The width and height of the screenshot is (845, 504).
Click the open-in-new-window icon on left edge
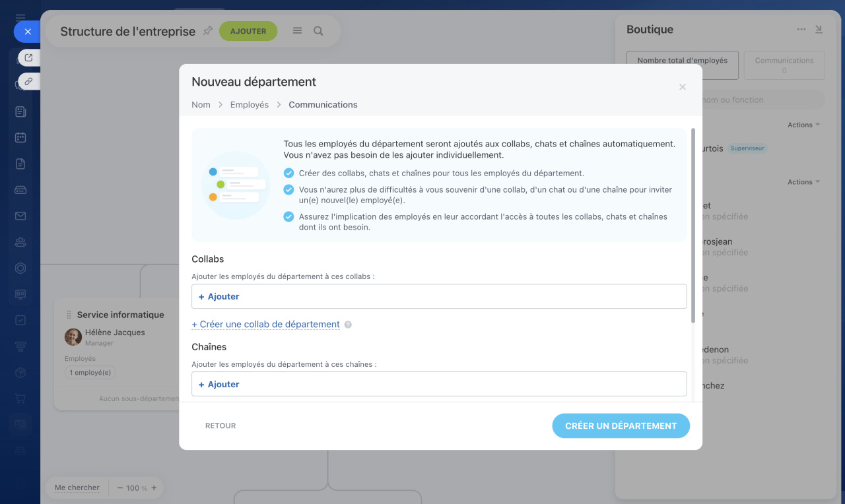(28, 58)
